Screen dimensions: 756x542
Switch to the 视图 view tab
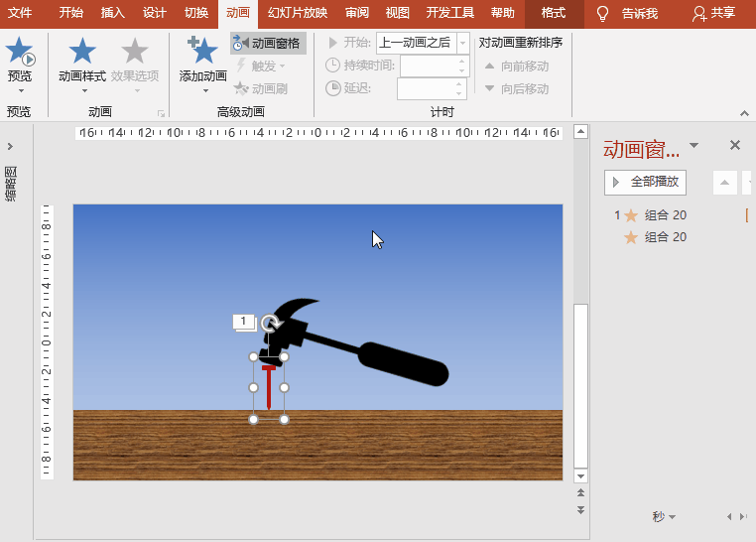[x=397, y=13]
